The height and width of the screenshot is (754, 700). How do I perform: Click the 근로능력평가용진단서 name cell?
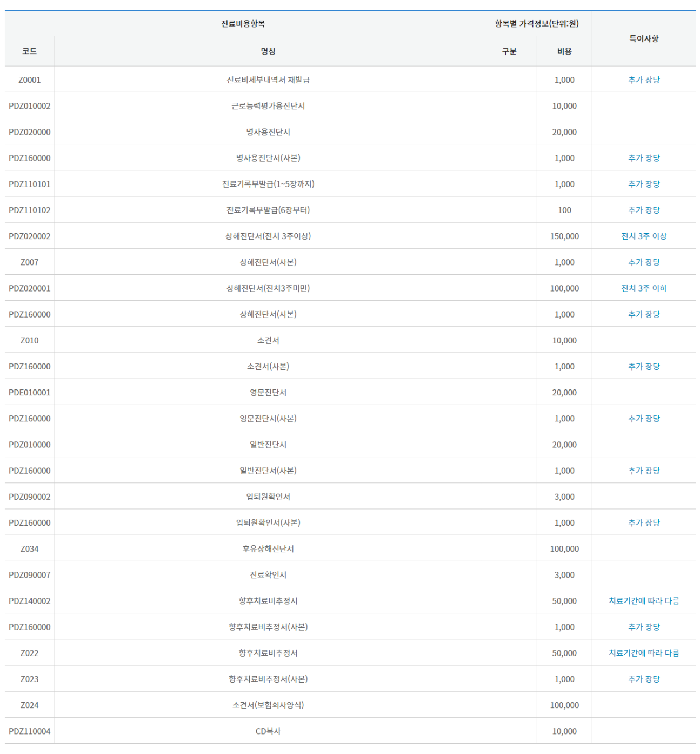(268, 105)
